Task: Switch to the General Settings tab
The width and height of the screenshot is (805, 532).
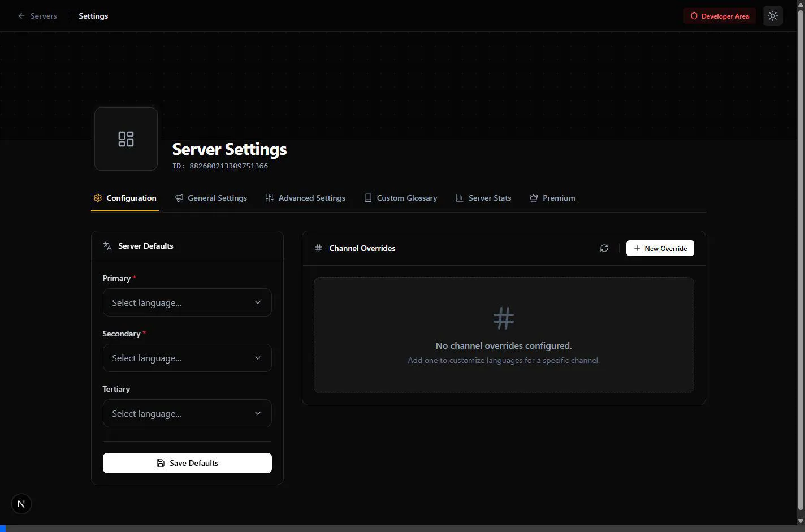Action: (211, 198)
